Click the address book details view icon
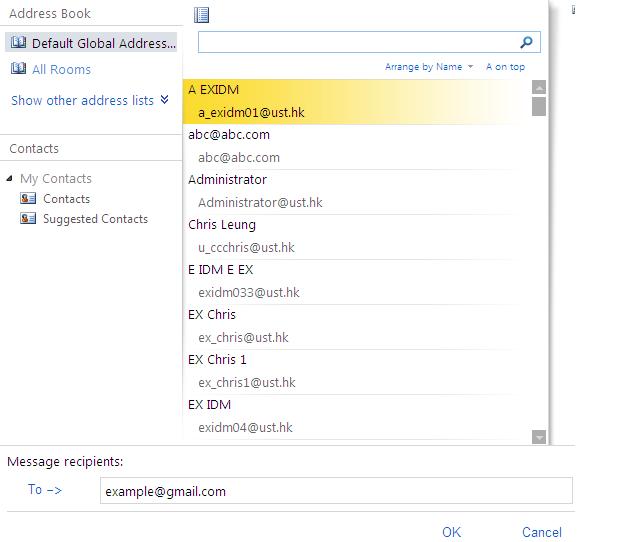 click(202, 15)
